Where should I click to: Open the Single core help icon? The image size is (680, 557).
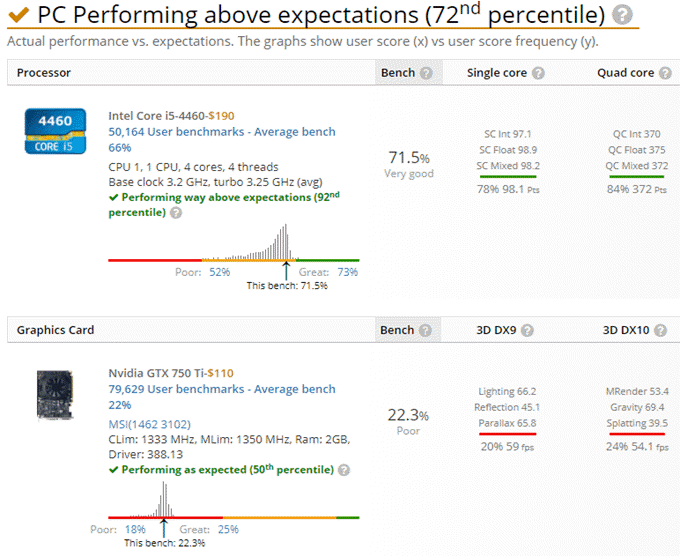pyautogui.click(x=538, y=73)
